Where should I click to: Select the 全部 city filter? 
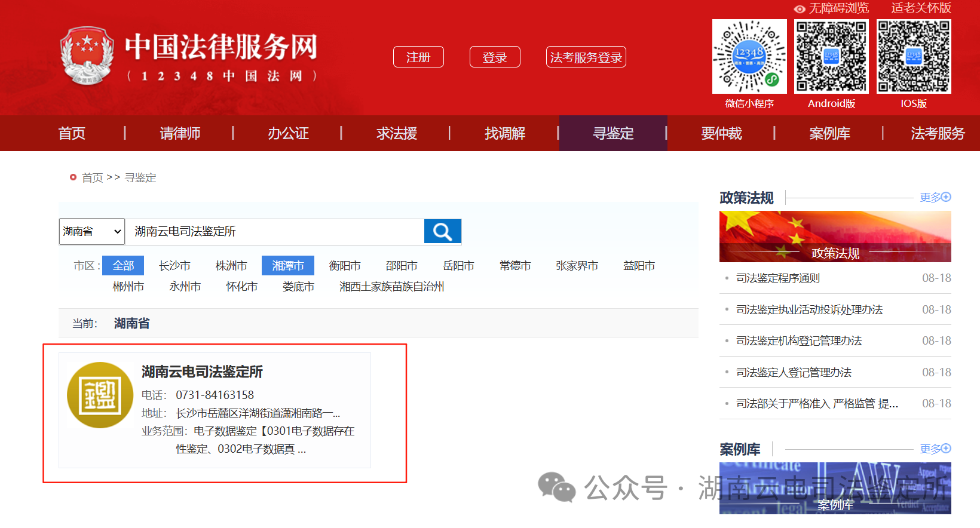123,265
